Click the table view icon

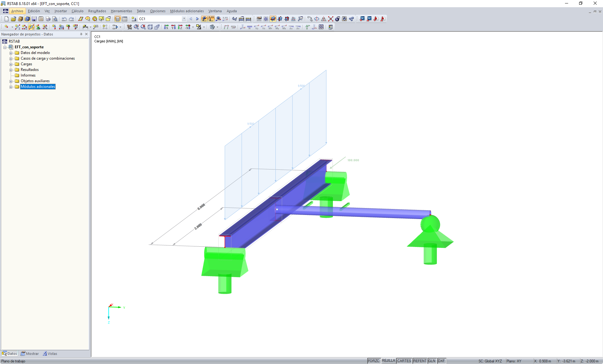125,19
